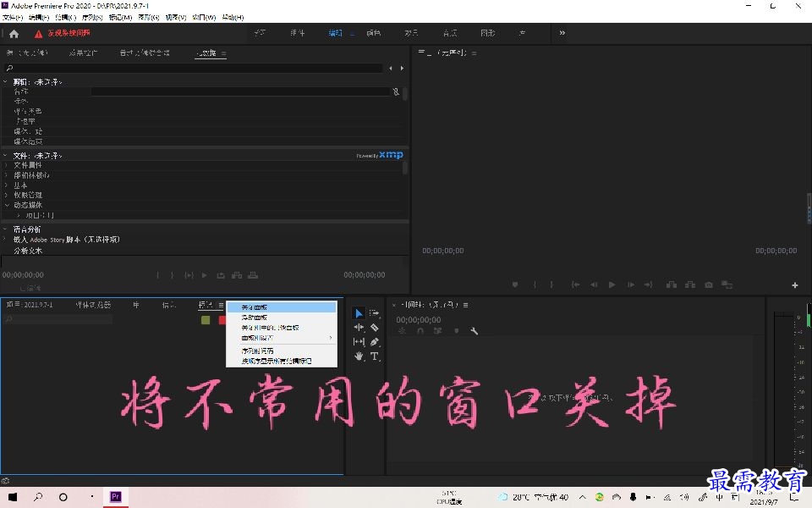Go to In point in Program monitor
The image size is (812, 508).
(x=575, y=284)
